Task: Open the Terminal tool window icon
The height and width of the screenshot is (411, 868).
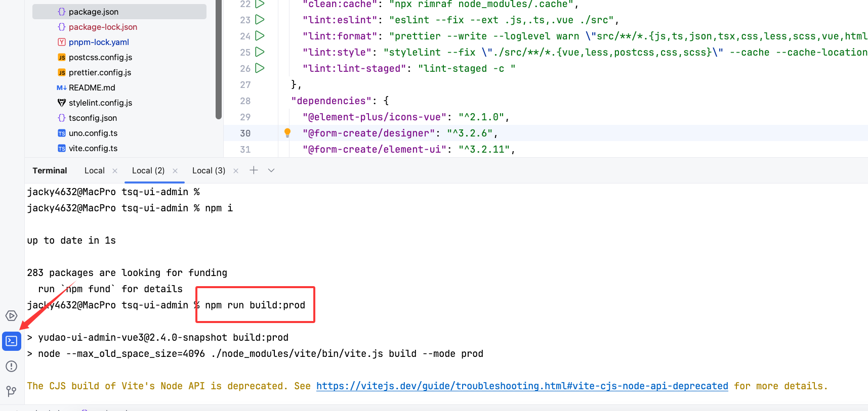Action: pos(11,341)
